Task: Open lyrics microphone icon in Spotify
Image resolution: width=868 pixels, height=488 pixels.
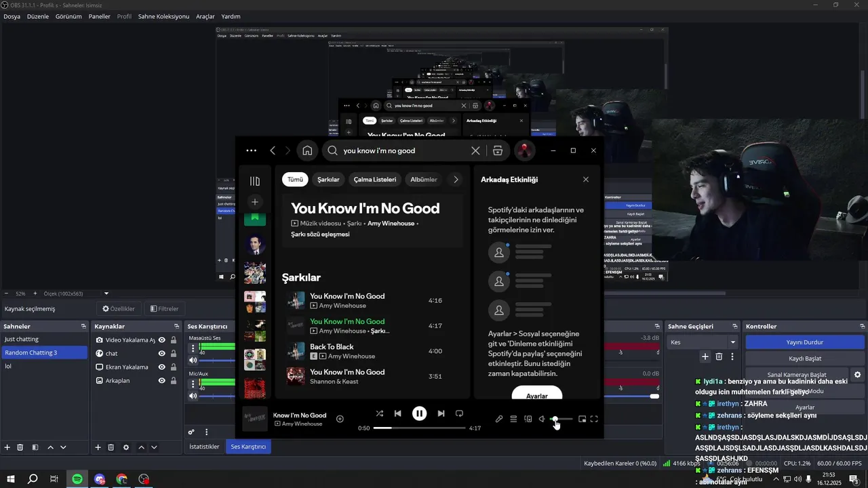Action: [499, 419]
